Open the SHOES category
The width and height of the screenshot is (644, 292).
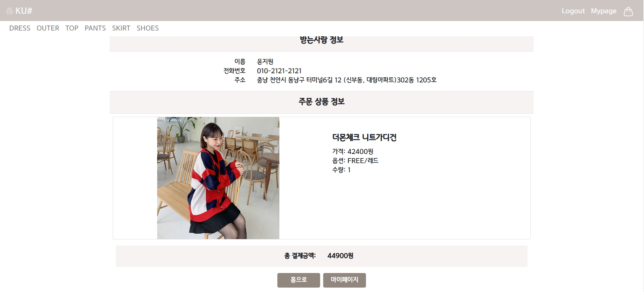[148, 28]
